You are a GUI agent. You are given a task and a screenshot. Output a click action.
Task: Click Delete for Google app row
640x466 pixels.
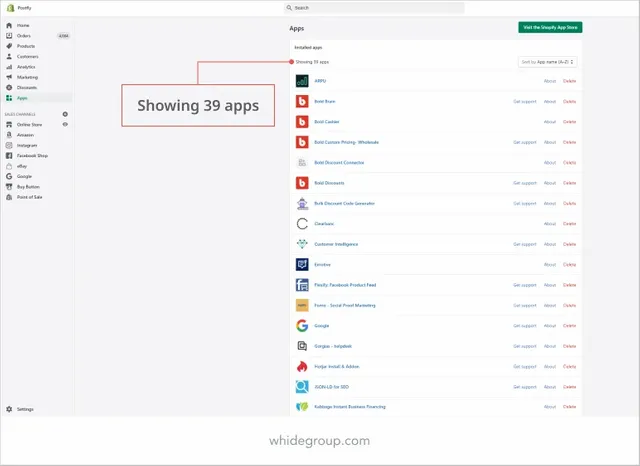(x=569, y=326)
